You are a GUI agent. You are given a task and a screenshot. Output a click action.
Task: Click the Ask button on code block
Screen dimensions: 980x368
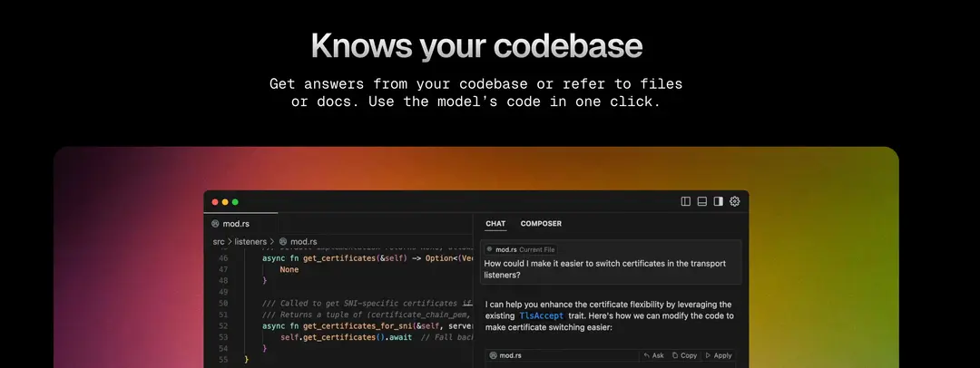point(653,355)
